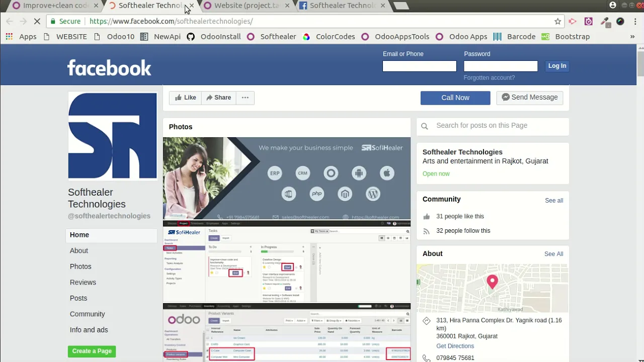Open the Community section in the sidebar
This screenshot has width=644, height=362.
coord(88,314)
